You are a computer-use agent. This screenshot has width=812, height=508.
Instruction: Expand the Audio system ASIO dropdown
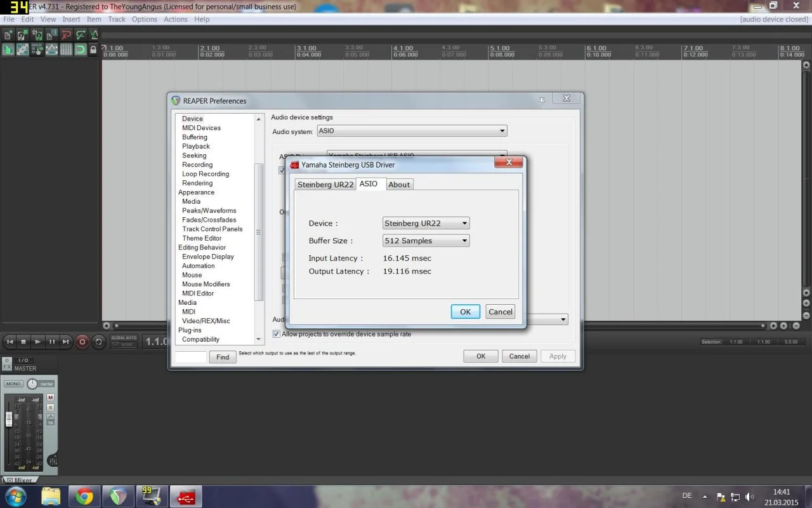(412, 131)
